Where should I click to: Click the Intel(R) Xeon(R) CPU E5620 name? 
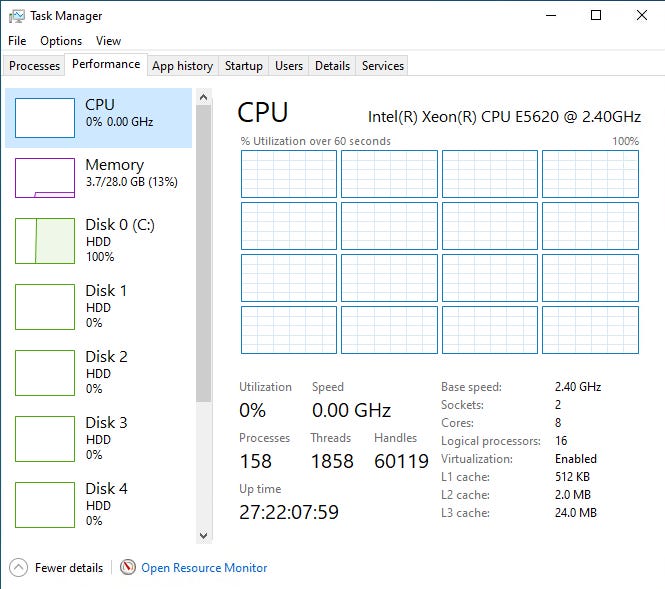pyautogui.click(x=504, y=117)
